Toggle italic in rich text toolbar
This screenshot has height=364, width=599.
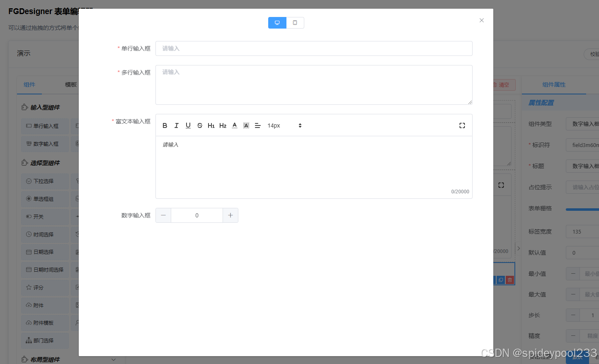[x=177, y=125]
